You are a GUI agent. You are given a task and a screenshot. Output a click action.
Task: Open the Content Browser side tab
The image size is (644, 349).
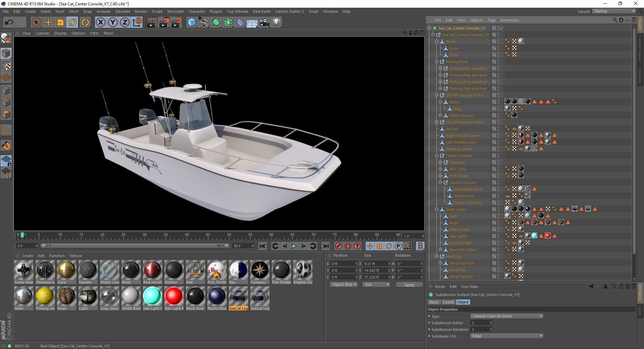pos(640,48)
